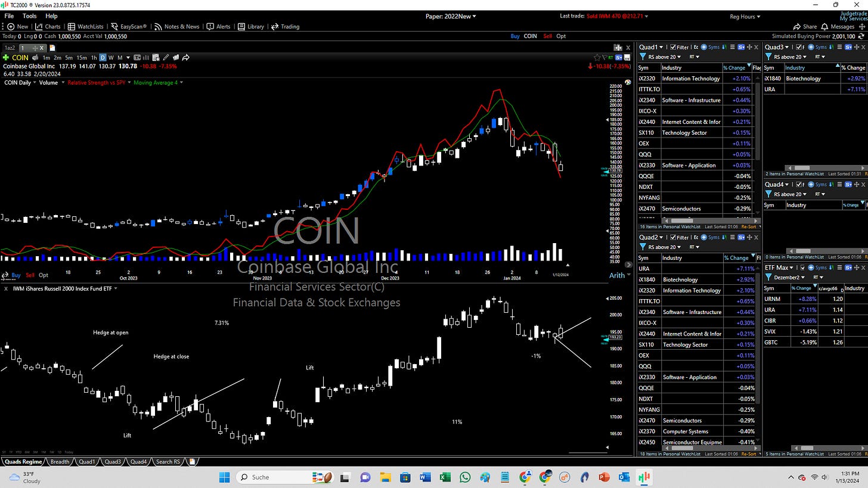Screen dimensions: 868x488
Task: Click the Windows Start button
Action: (224, 477)
